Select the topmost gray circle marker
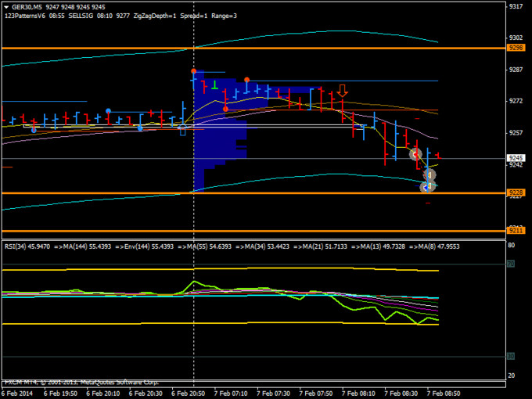 coord(416,154)
